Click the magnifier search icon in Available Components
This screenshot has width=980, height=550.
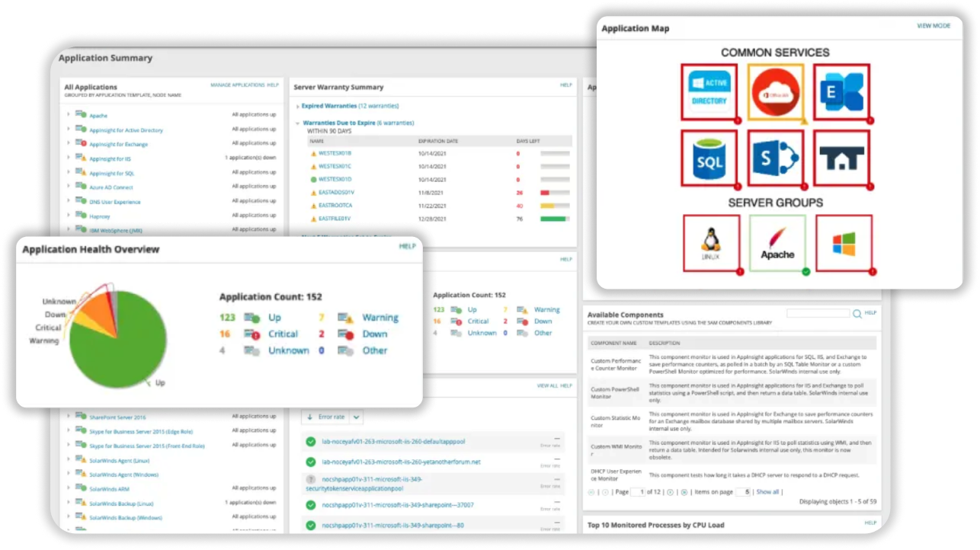pos(857,313)
